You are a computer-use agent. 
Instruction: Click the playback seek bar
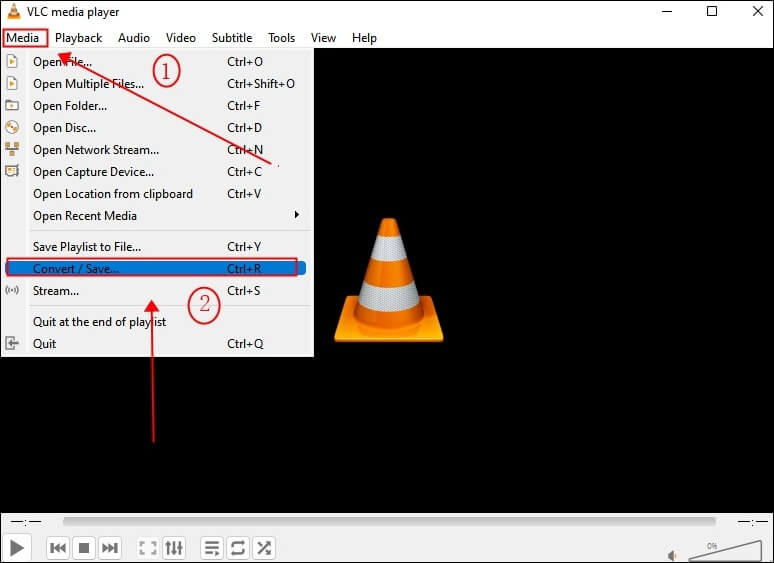(x=389, y=521)
